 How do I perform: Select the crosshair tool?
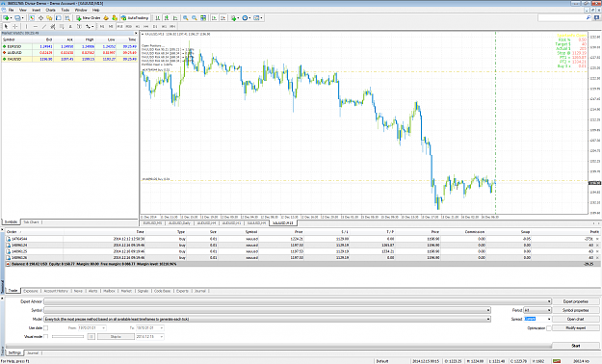pyautogui.click(x=15, y=27)
